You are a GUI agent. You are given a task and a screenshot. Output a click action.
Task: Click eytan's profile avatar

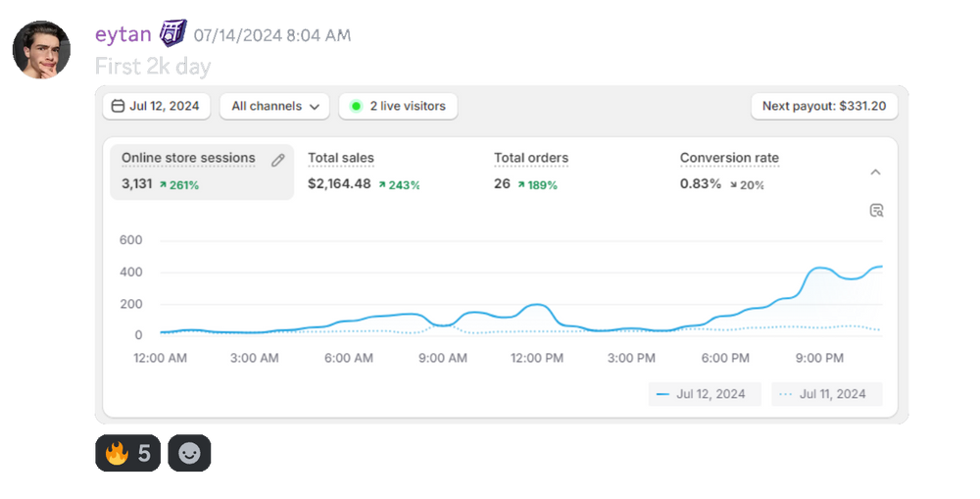(x=41, y=49)
